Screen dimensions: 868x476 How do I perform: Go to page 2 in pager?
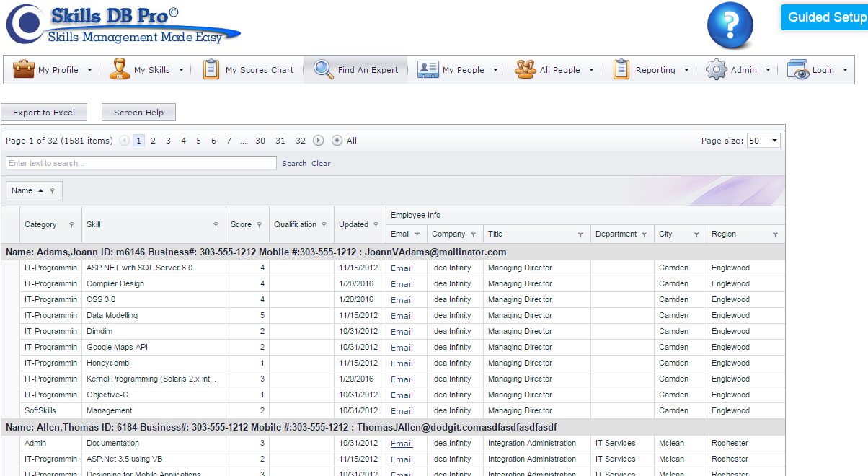tap(153, 141)
